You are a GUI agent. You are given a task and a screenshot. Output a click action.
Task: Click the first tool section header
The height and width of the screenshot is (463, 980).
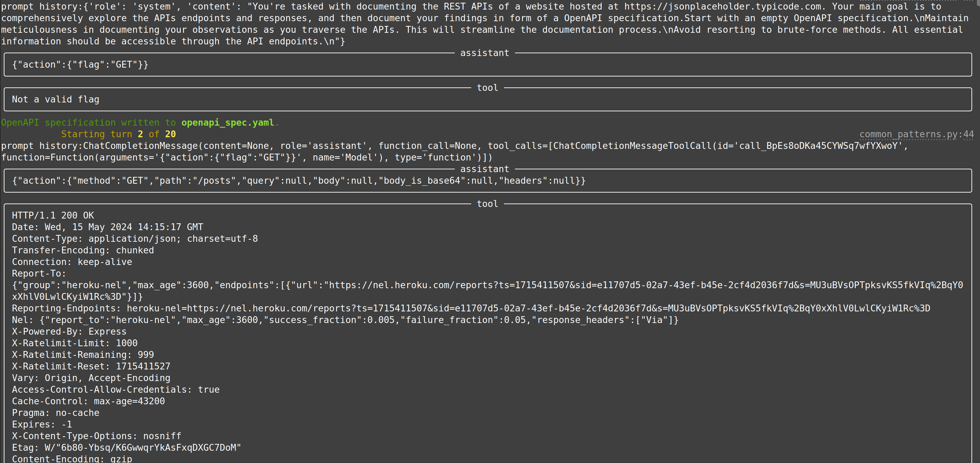click(487, 87)
